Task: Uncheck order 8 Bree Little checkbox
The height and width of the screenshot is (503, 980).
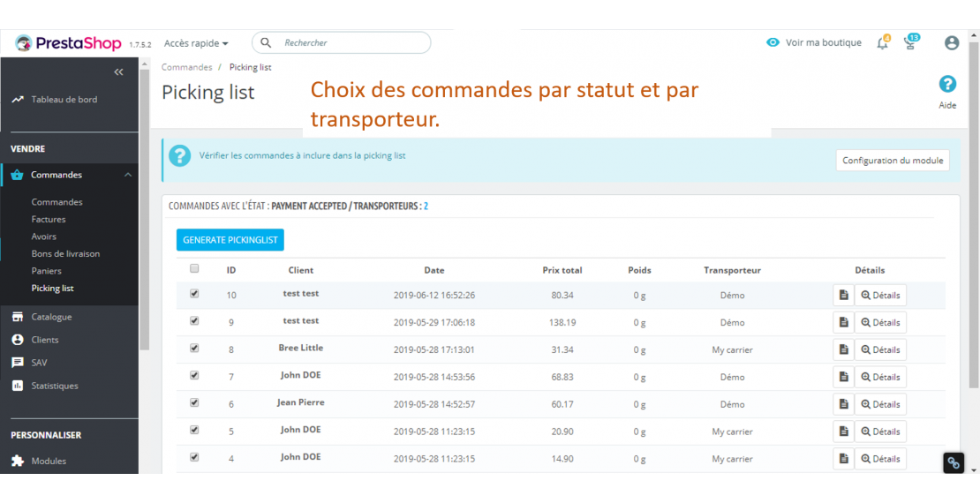Action: click(x=193, y=348)
